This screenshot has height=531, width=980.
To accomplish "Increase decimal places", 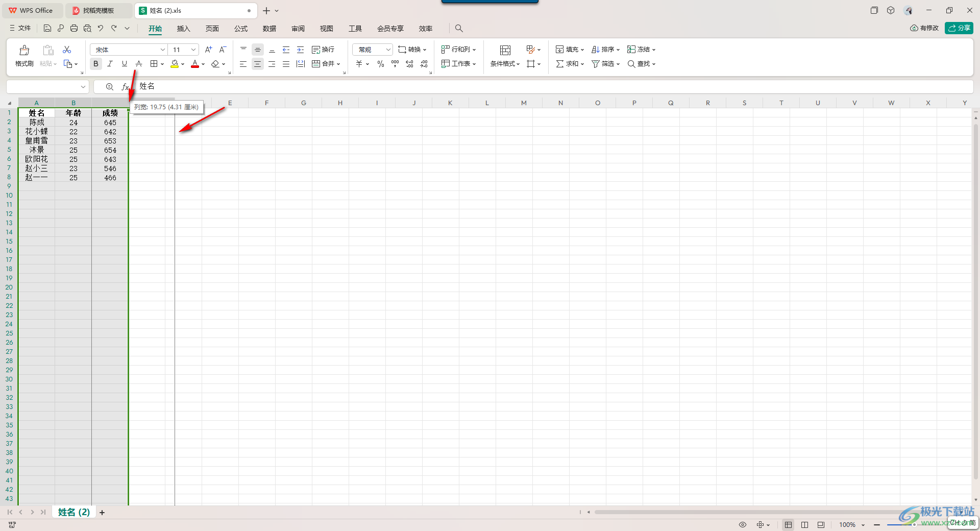I will tap(409, 64).
